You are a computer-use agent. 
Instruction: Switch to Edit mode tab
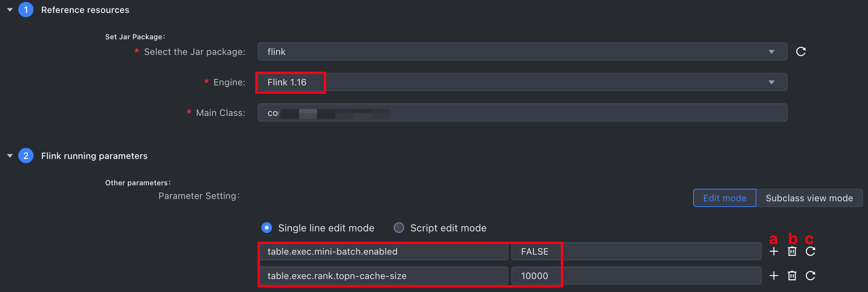click(725, 198)
